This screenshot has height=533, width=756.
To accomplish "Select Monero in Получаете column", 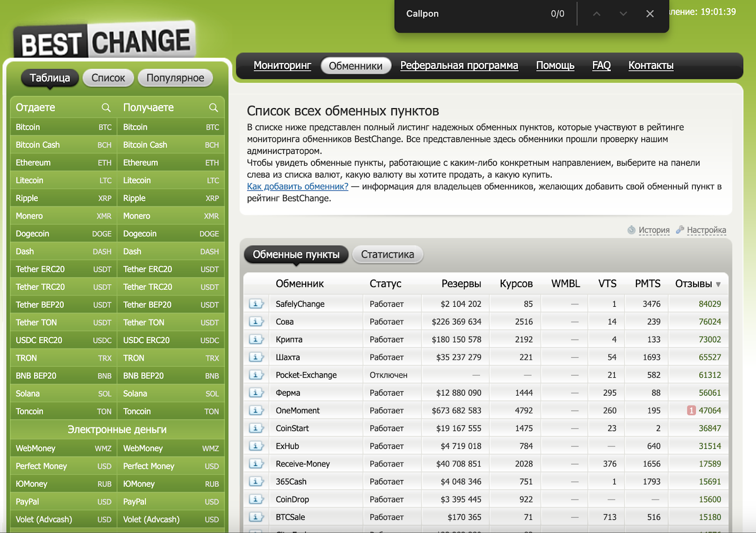I will [171, 216].
